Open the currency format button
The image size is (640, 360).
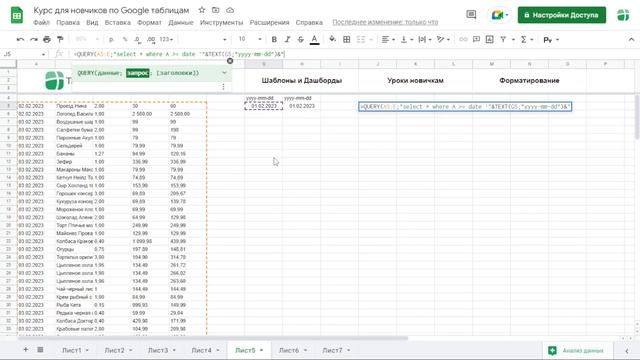click(x=111, y=40)
